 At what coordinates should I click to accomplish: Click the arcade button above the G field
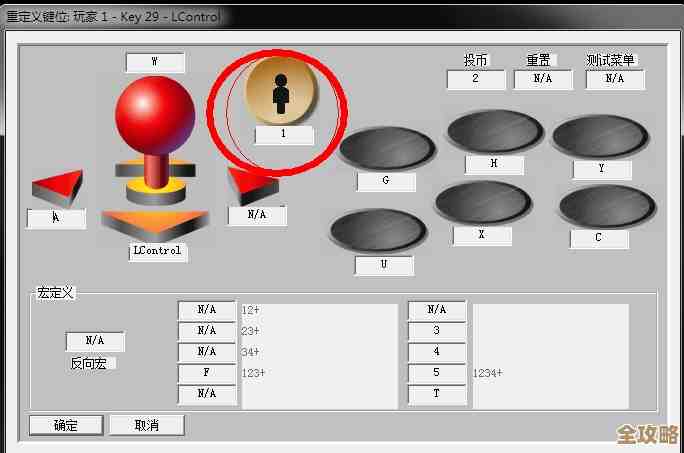coord(386,148)
